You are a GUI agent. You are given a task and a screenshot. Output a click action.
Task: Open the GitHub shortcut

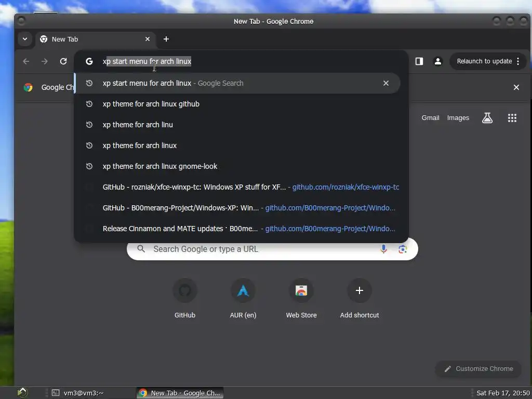[x=184, y=299]
